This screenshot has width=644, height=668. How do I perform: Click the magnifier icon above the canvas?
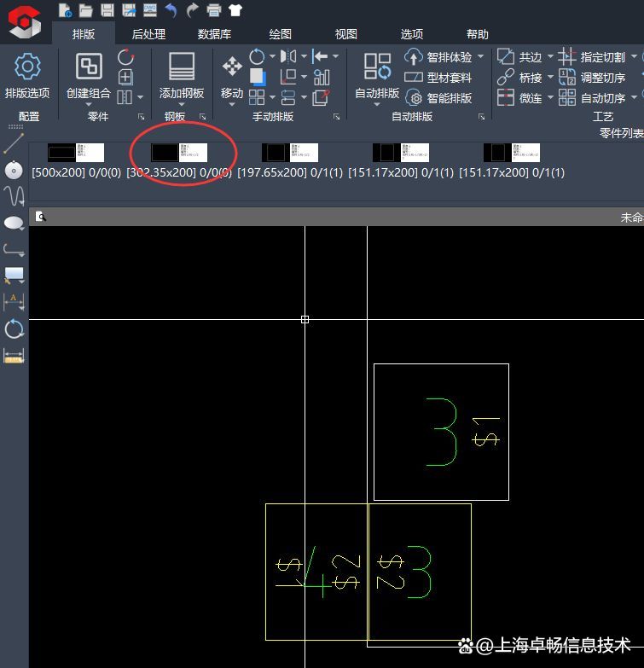[40, 218]
